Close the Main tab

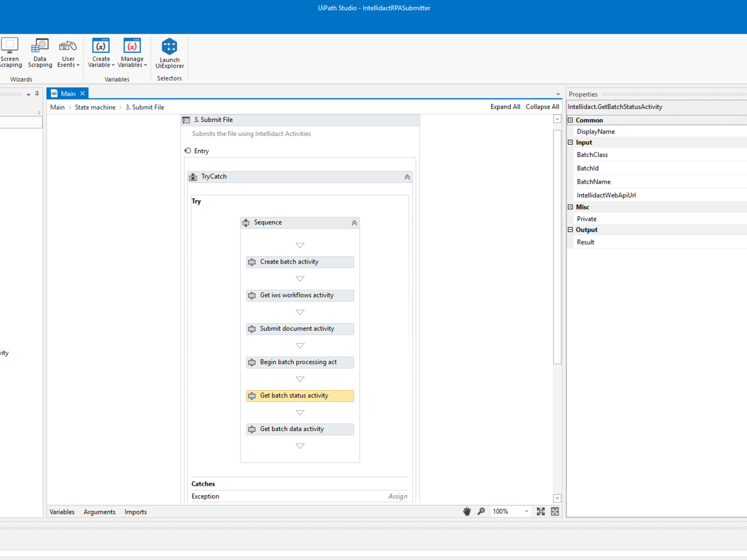tap(83, 93)
